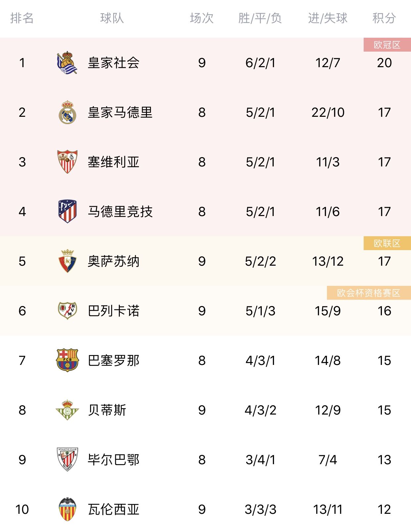
Task: Click the Real Sociedad club crest
Action: click(x=67, y=63)
